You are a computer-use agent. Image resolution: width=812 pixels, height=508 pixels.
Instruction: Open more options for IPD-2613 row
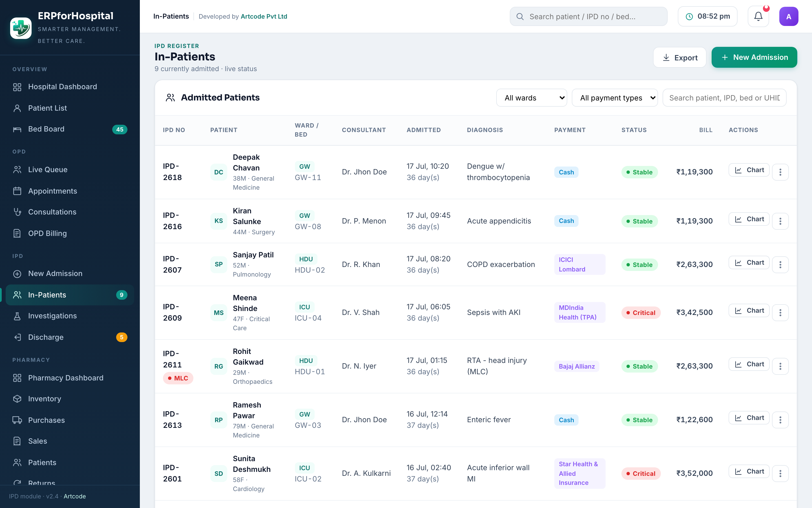780,420
